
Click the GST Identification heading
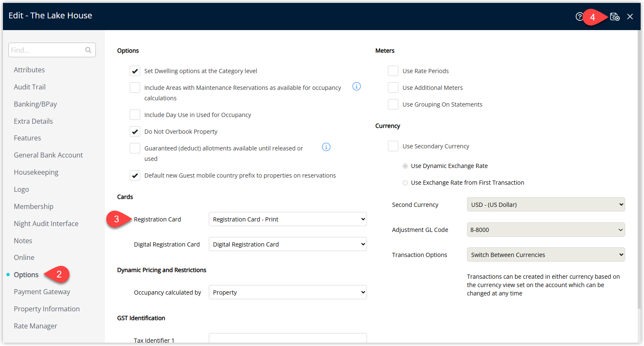tap(141, 318)
